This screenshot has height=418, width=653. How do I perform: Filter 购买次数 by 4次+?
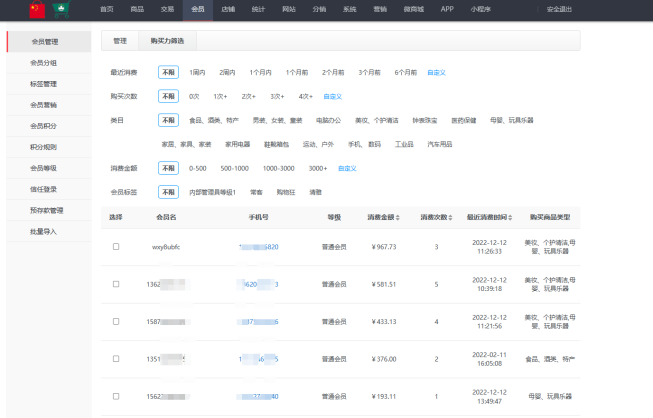(305, 96)
